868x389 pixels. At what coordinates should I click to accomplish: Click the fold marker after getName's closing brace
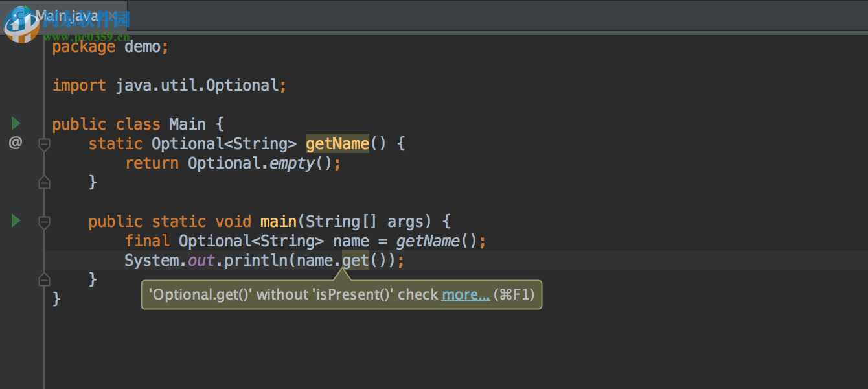click(x=44, y=182)
